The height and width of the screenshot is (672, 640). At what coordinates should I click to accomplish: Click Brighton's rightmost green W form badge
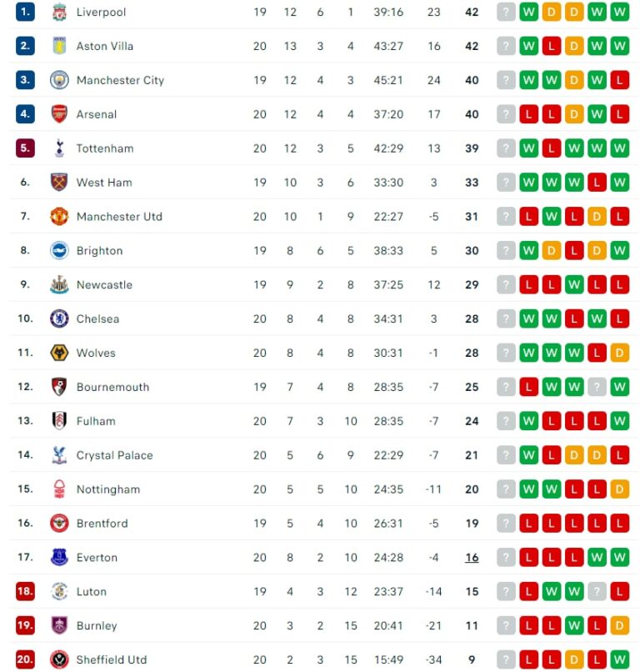[619, 250]
